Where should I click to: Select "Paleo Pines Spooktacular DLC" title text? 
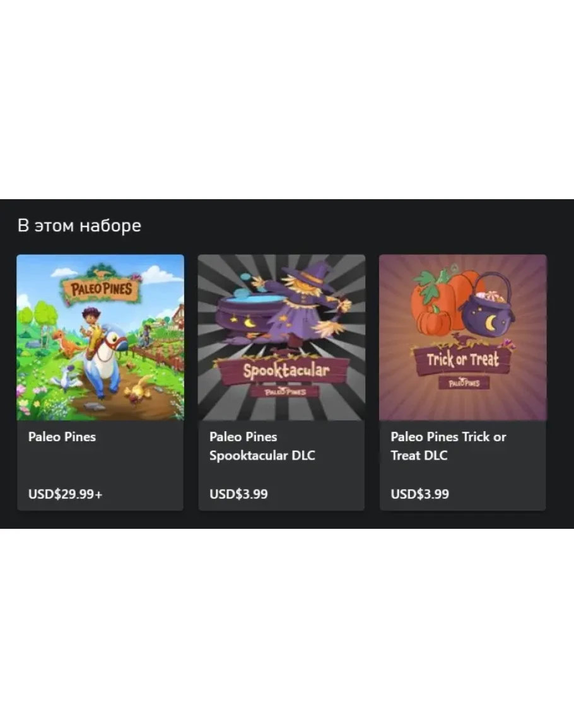(x=262, y=446)
